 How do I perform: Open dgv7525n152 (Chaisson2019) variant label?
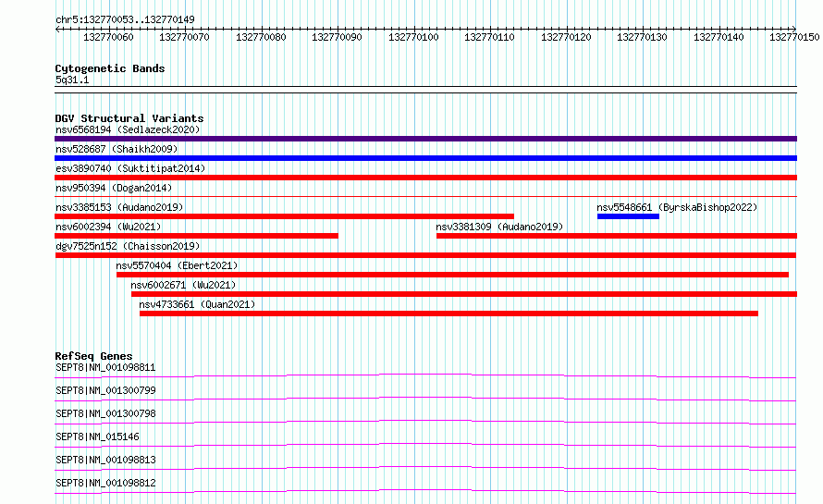tap(128, 246)
